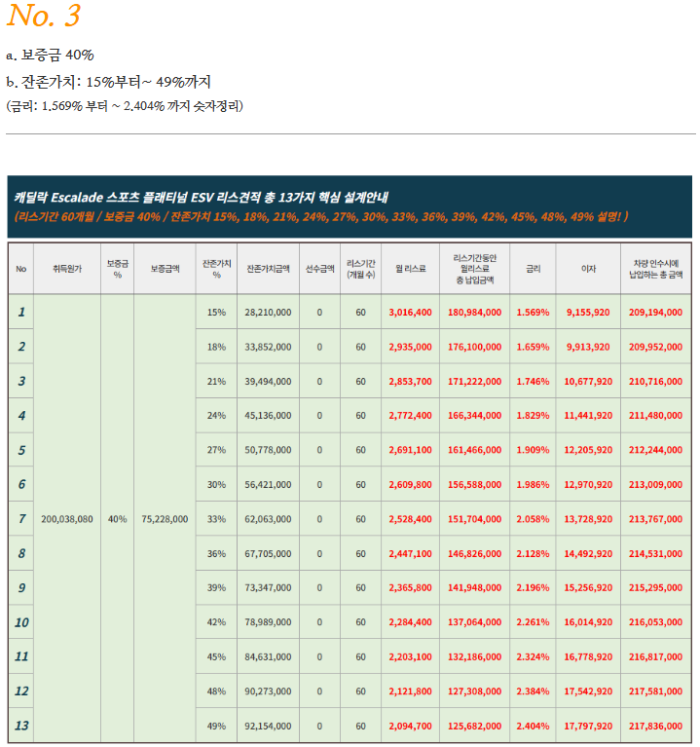This screenshot has width=700, height=747.
Task: Click the '월 리스료' column header
Action: (x=411, y=269)
